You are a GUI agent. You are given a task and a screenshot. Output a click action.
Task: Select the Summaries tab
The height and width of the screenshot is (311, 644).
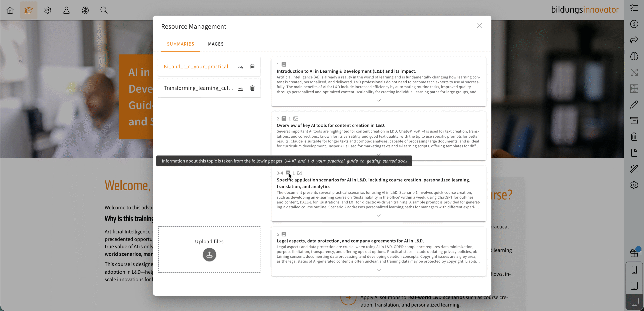click(180, 44)
